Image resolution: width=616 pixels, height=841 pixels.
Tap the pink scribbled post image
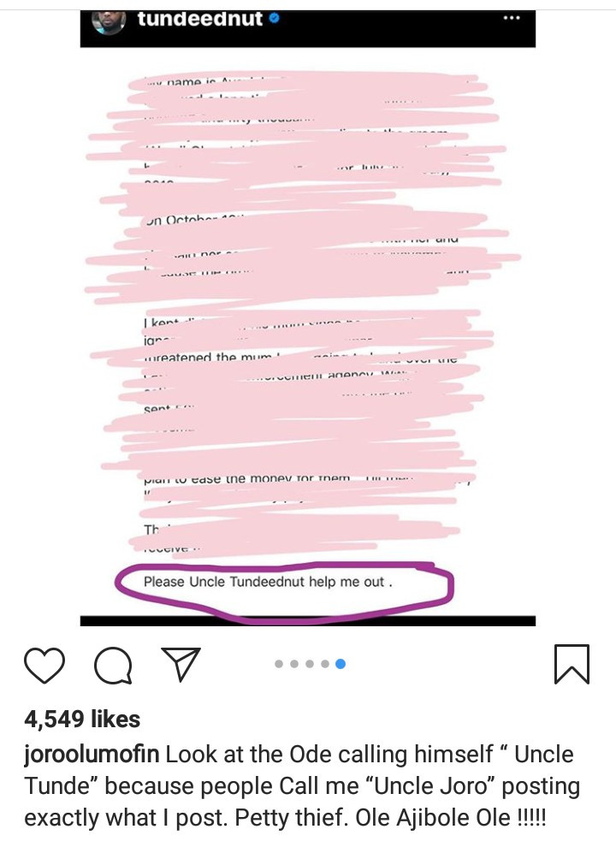pyautogui.click(x=307, y=331)
